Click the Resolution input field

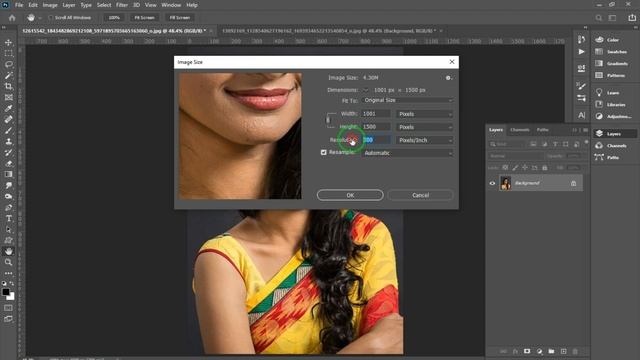(x=376, y=140)
